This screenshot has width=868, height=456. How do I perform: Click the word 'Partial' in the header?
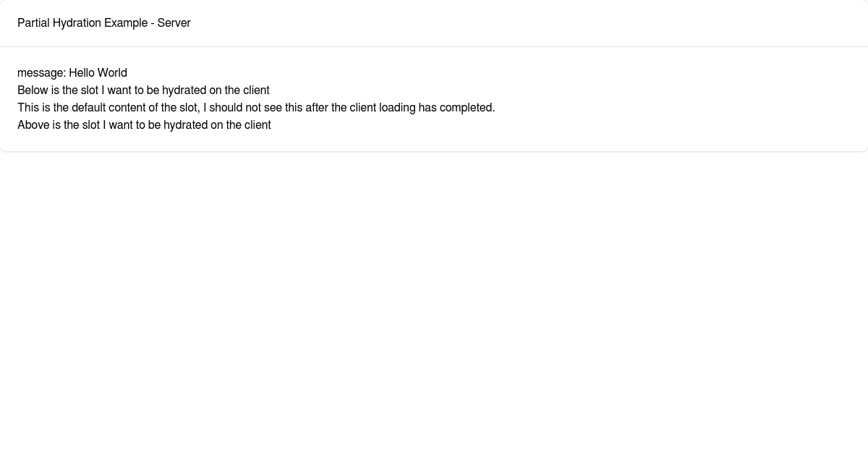point(33,23)
